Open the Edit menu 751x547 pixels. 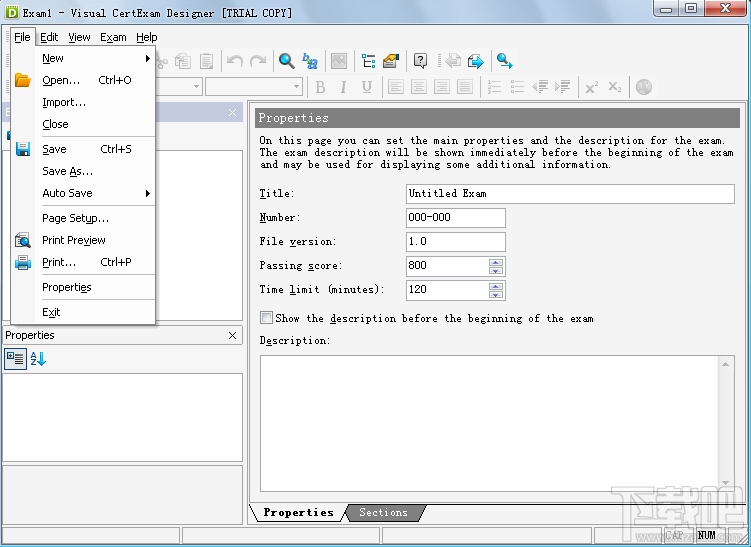click(x=49, y=37)
